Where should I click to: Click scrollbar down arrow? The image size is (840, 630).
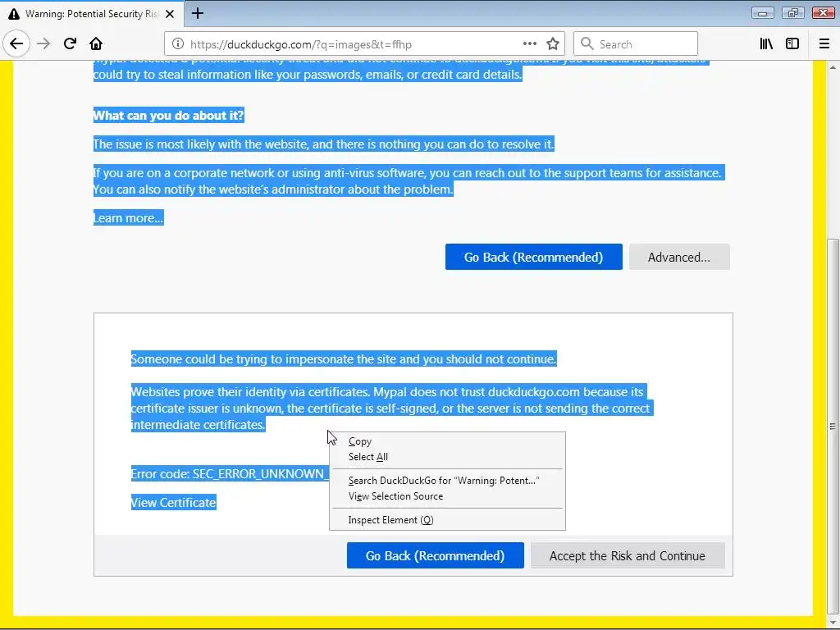(x=833, y=623)
